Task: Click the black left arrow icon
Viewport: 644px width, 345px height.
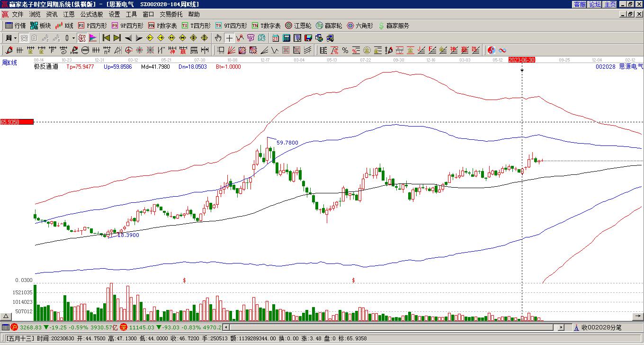Action: point(128,38)
